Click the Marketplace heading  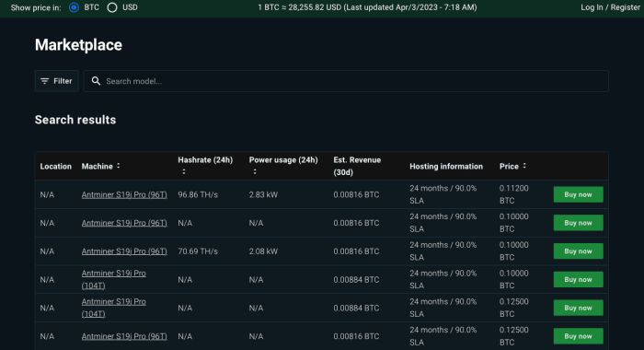tap(78, 45)
